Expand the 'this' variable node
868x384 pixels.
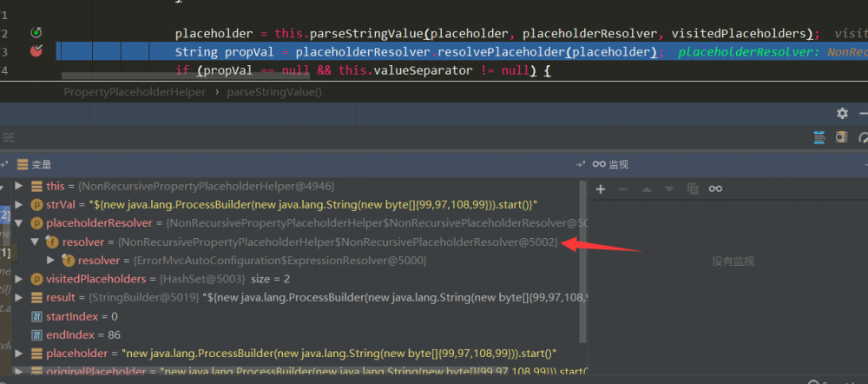pyautogui.click(x=19, y=186)
